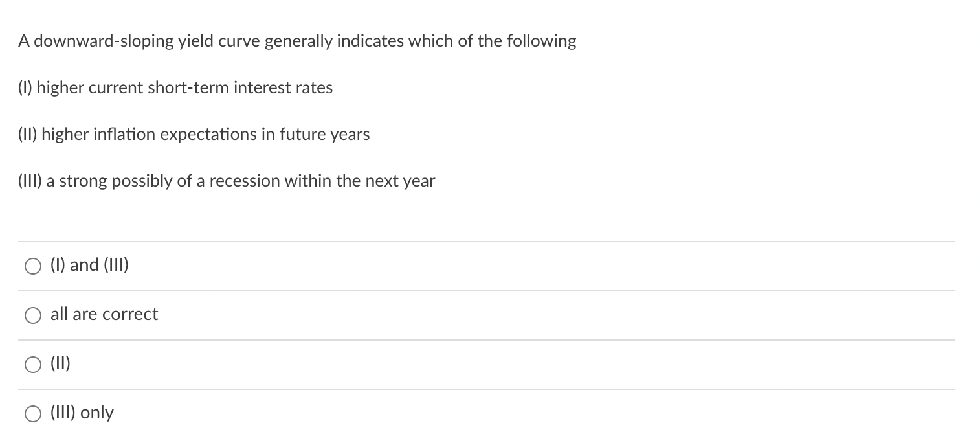This screenshot has height=434, width=980.
Task: Click statement (II) about higher inflation expectations
Action: [194, 135]
